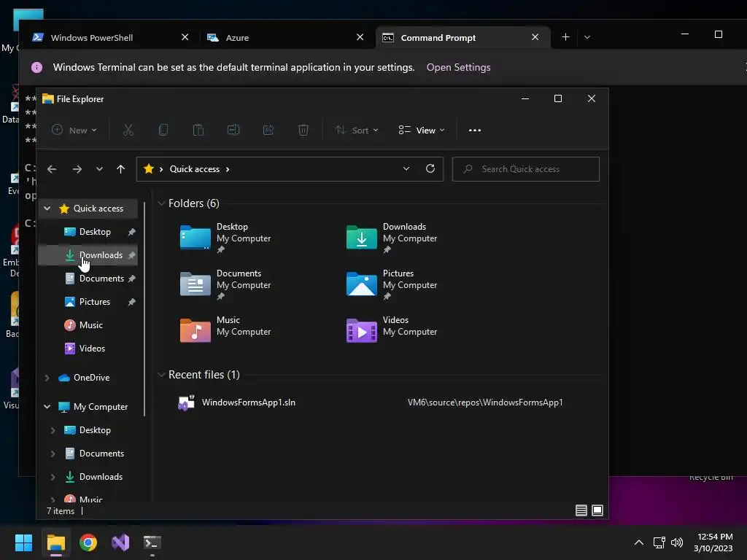The image size is (747, 560).
Task: Collapse the Folders (6) group
Action: tap(161, 203)
